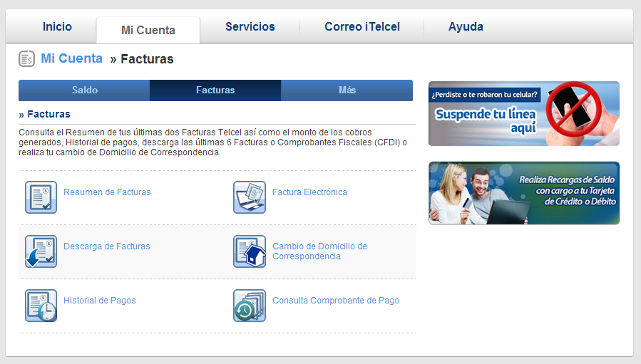641x364 pixels.
Task: Open the Inicio menu tab
Action: (x=57, y=27)
